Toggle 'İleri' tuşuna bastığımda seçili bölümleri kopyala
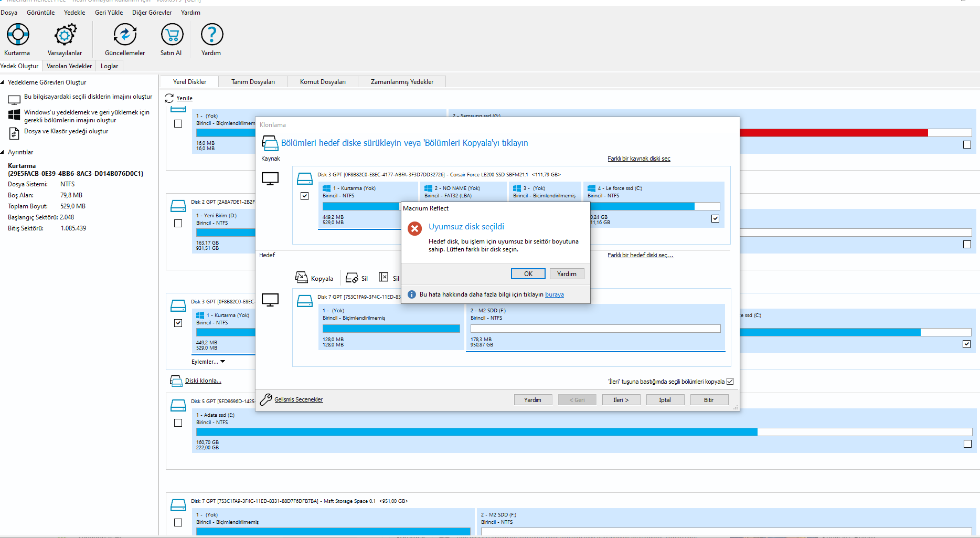980x538 pixels. [x=730, y=382]
